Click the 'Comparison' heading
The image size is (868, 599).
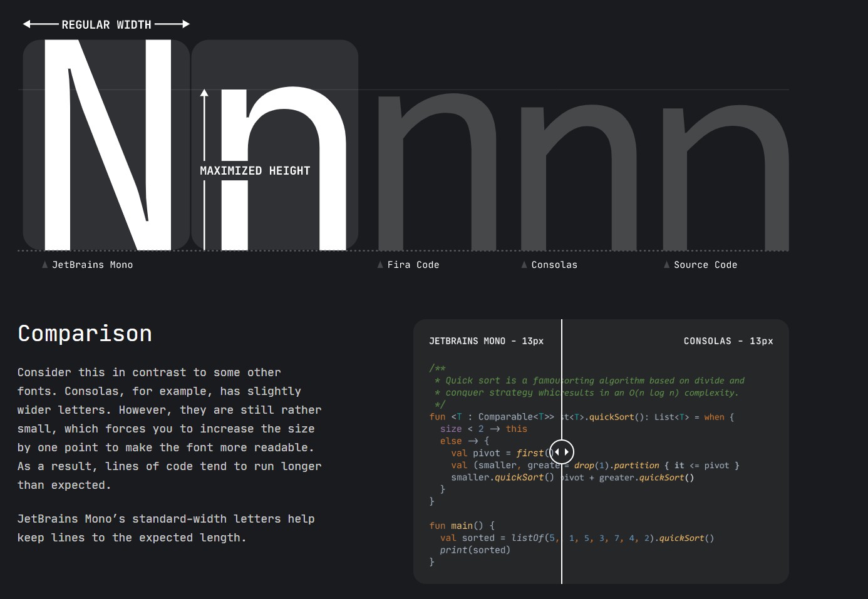(x=85, y=333)
